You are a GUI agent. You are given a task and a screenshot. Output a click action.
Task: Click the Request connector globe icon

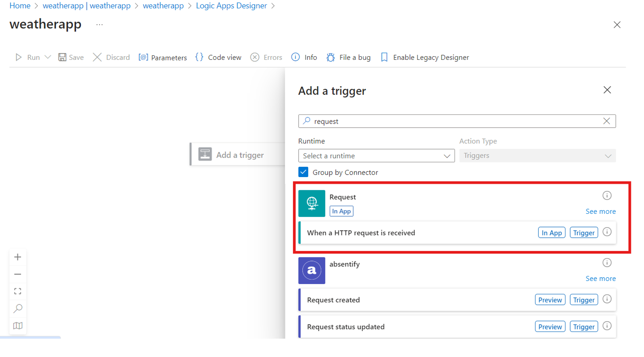pyautogui.click(x=311, y=203)
